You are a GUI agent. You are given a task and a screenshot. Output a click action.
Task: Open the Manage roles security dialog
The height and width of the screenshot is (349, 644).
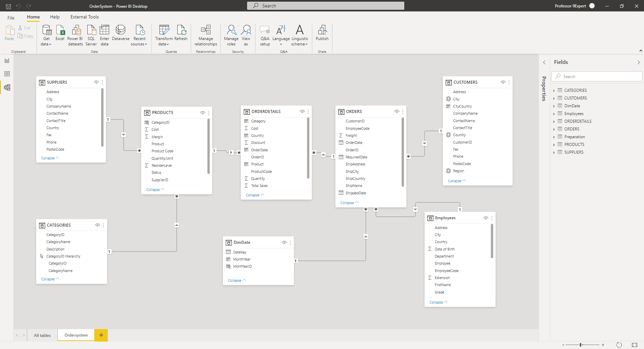(231, 35)
